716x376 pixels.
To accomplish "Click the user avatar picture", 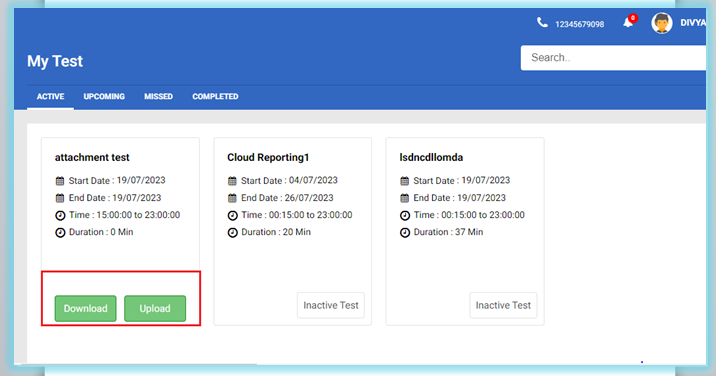I will (662, 23).
